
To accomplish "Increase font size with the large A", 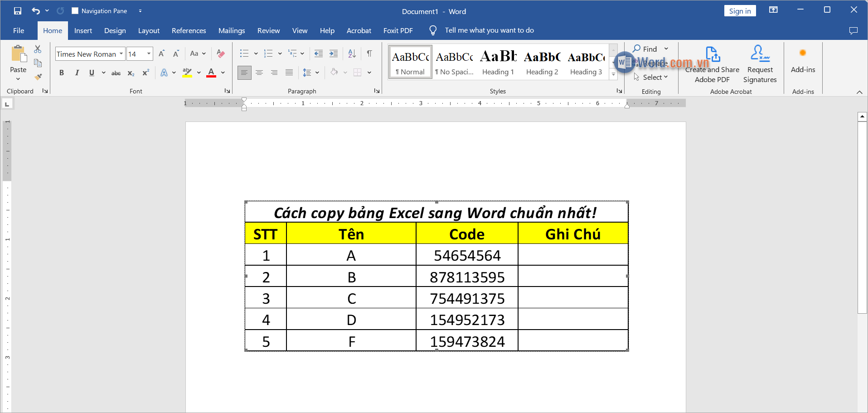I will pos(161,53).
